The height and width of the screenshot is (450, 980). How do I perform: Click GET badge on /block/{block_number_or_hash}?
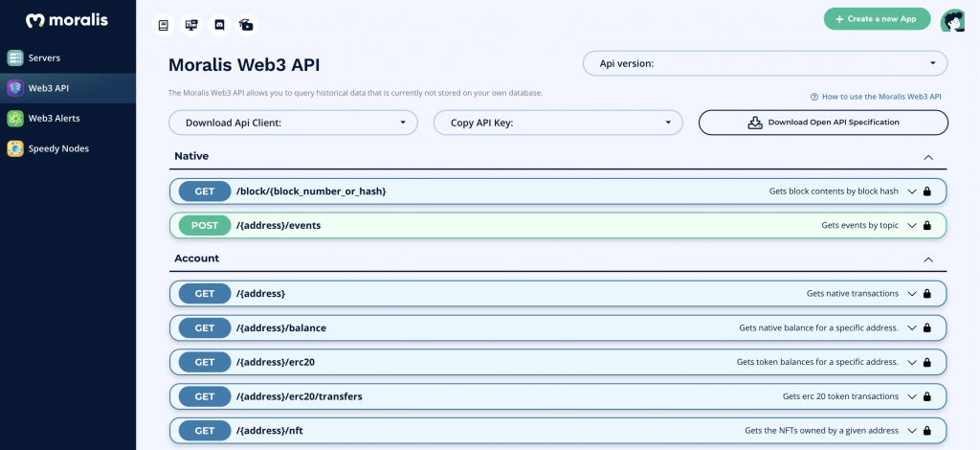point(205,191)
